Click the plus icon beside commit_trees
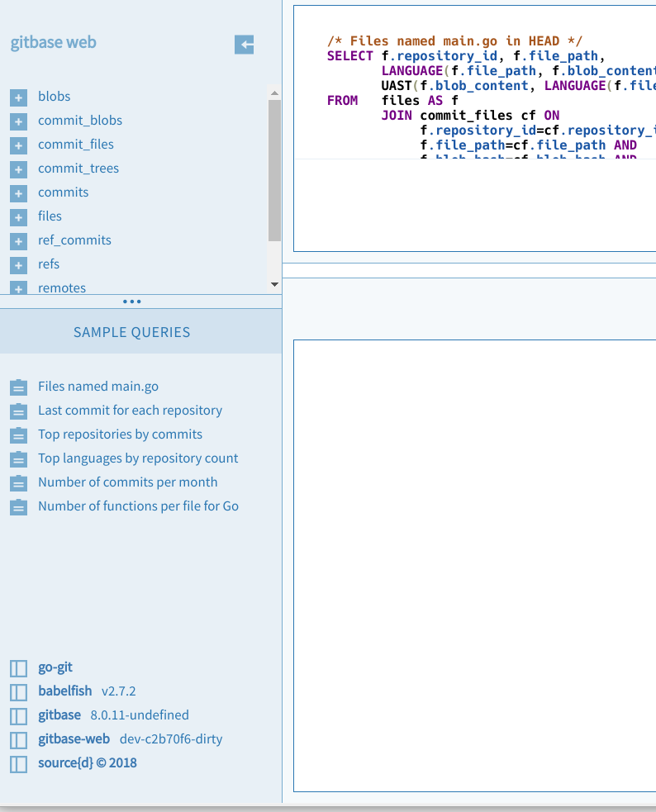Screen dimensions: 656x812 click(x=19, y=169)
